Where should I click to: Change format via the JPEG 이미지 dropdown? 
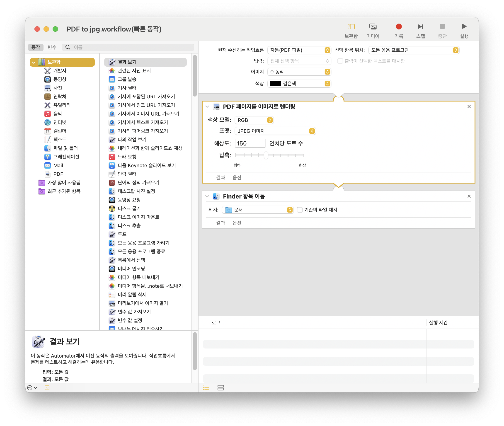(x=275, y=131)
